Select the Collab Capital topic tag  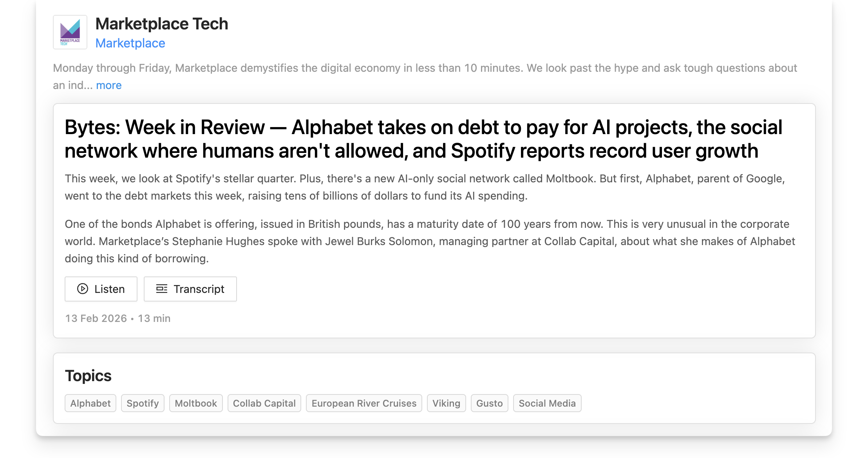tap(264, 403)
